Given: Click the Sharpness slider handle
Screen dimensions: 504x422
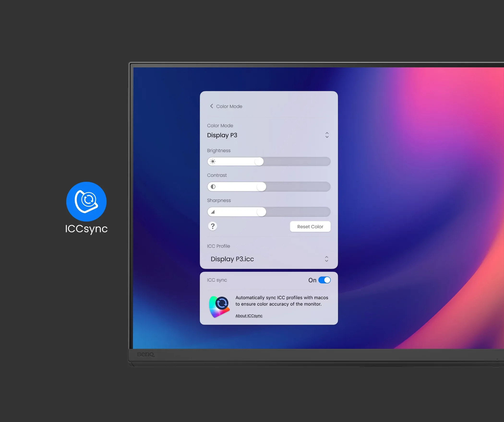Looking at the screenshot, I should coord(261,212).
